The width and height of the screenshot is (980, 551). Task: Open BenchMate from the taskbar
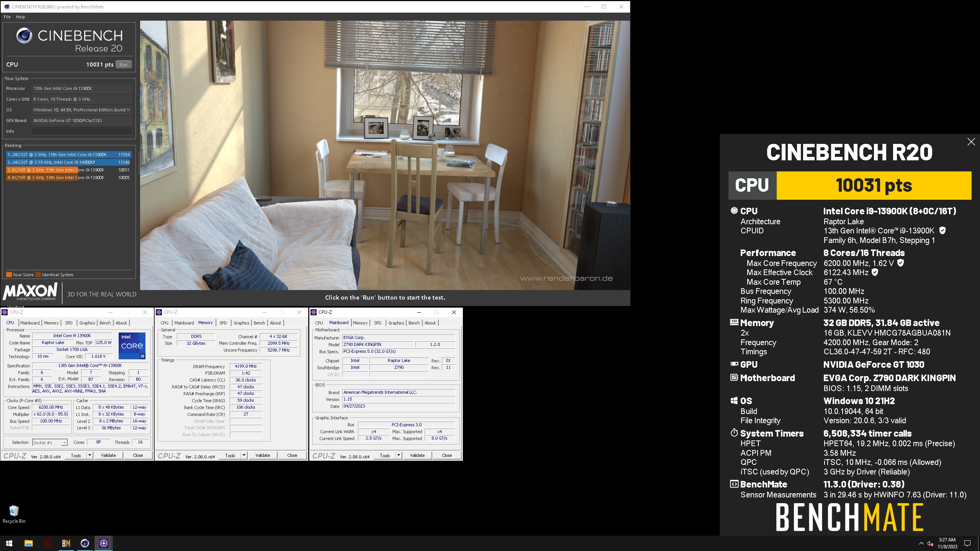pos(66,543)
